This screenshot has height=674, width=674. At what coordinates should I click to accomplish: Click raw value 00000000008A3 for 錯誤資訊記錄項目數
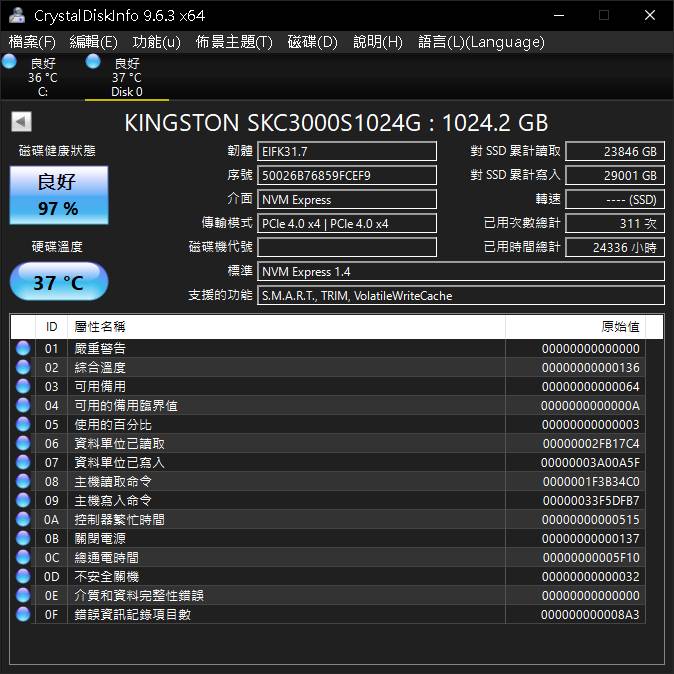pos(590,614)
